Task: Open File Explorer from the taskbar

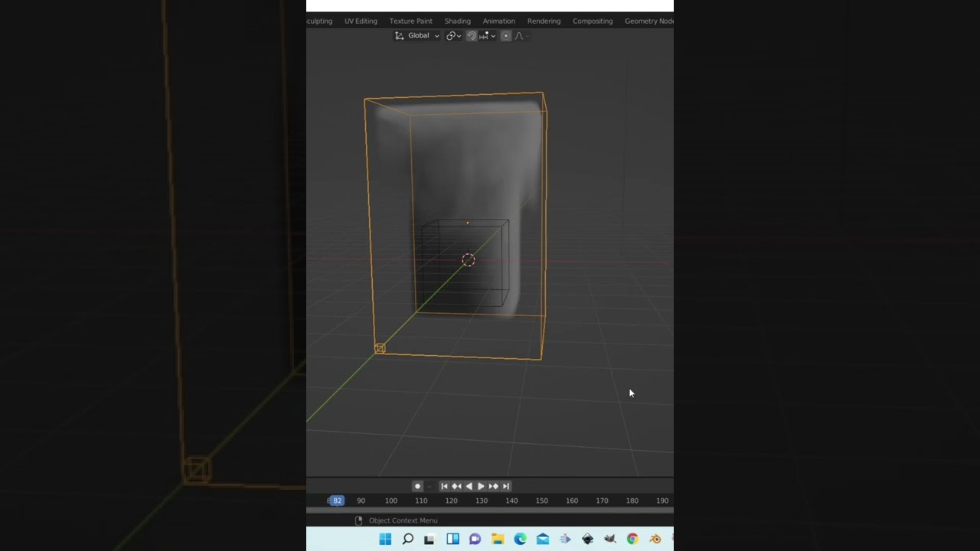Action: 498,539
